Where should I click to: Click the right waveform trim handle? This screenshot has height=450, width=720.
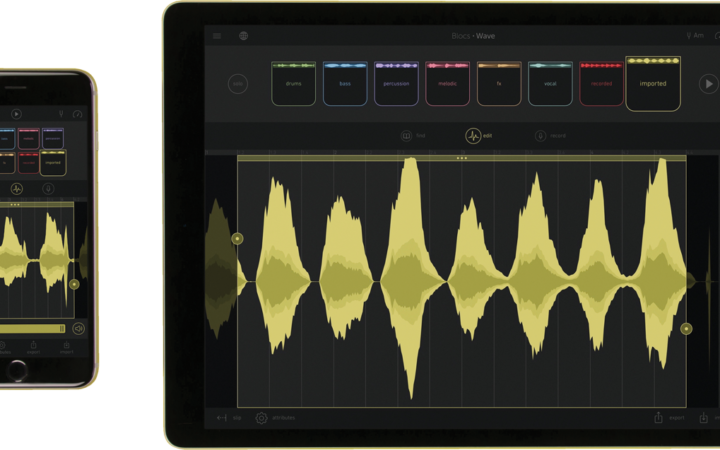[686, 328]
